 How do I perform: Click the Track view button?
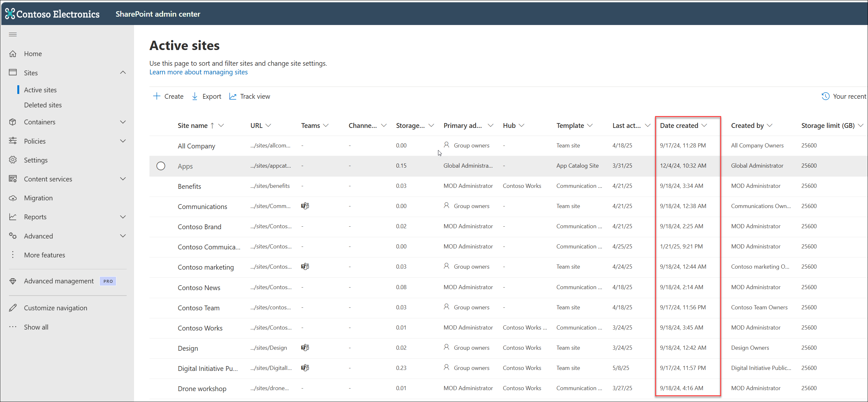pos(250,96)
